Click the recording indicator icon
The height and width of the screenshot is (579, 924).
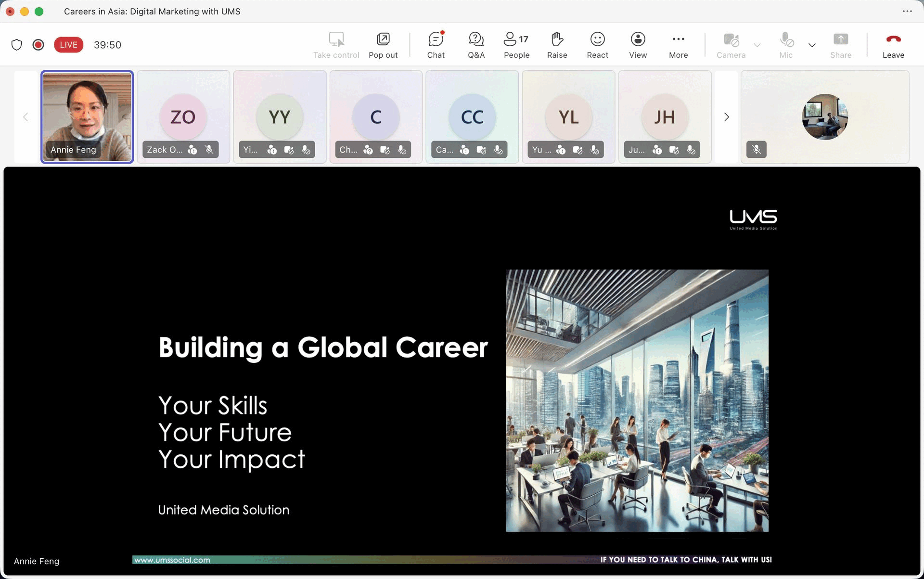pyautogui.click(x=38, y=45)
